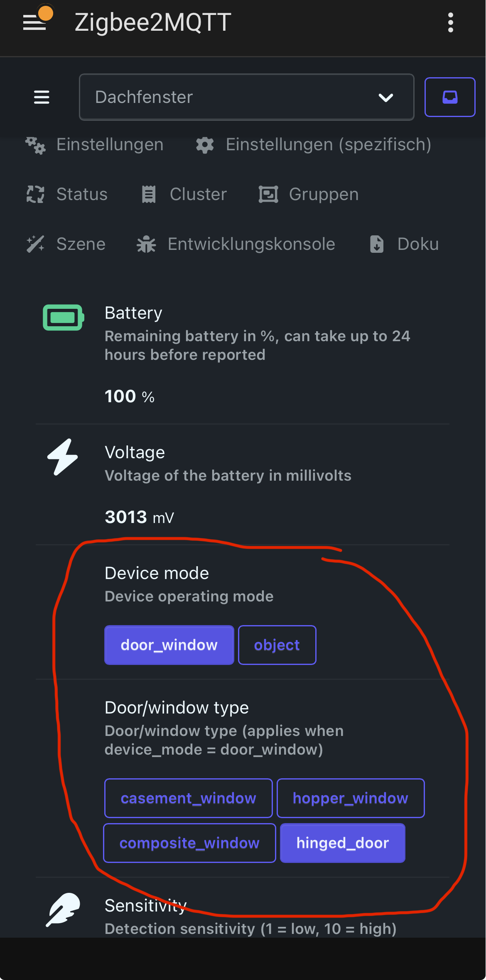Click the dropdown chevron arrow
This screenshot has height=980, width=486.
(x=386, y=98)
